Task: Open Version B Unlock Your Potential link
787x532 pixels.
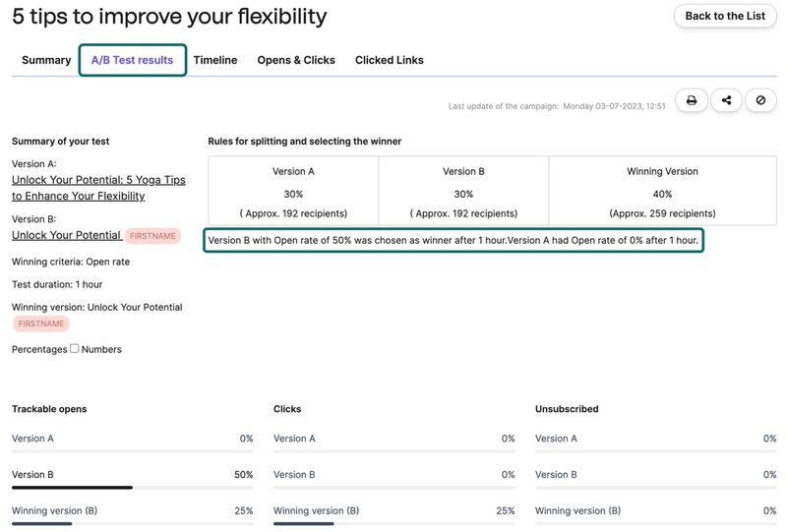Action: [x=66, y=235]
